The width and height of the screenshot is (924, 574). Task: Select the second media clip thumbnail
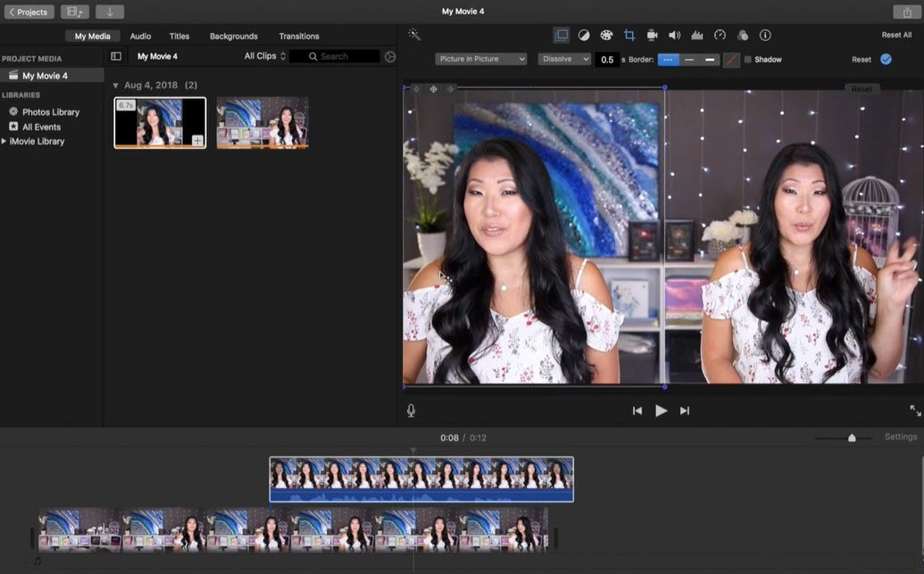(262, 122)
